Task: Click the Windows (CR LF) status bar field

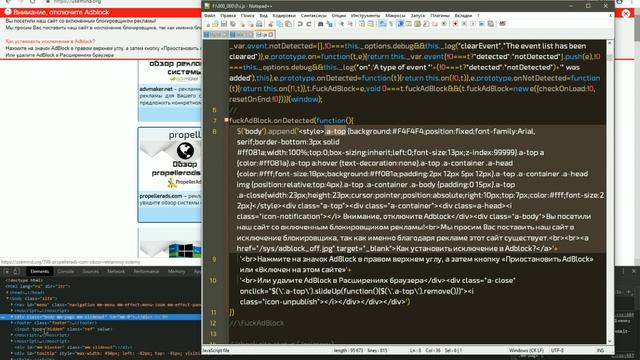Action: (x=526, y=350)
